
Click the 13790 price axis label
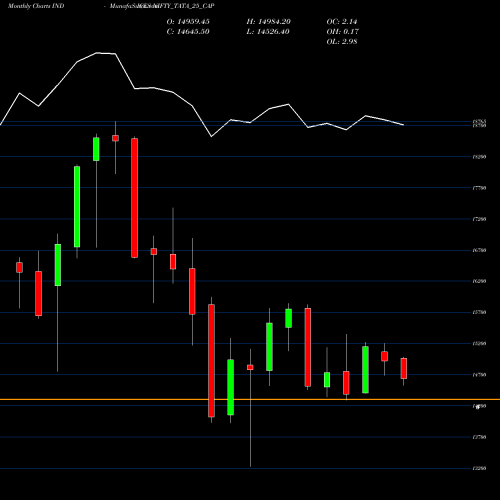[479, 437]
